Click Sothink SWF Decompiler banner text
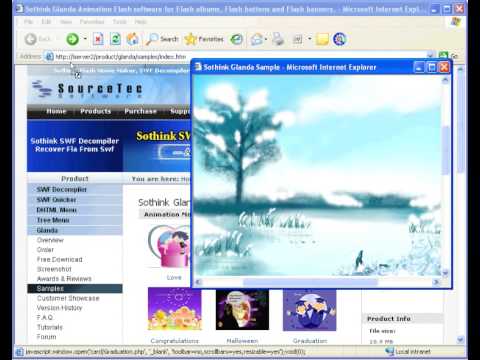The width and height of the screenshot is (480, 360). click(75, 145)
